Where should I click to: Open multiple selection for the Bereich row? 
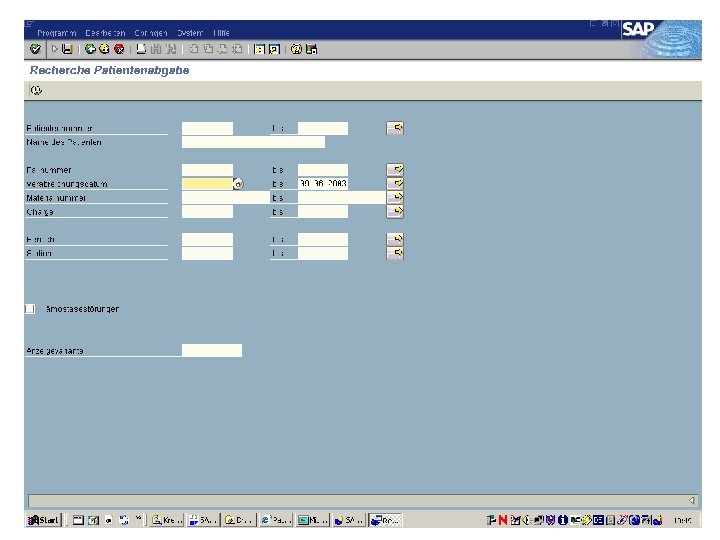tap(395, 239)
